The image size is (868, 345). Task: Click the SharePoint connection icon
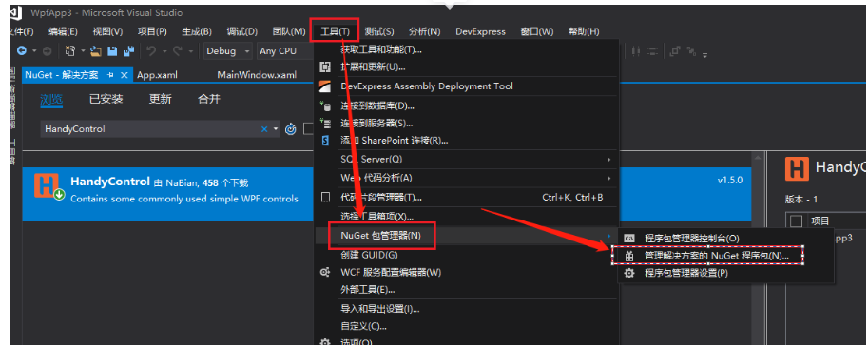[325, 140]
